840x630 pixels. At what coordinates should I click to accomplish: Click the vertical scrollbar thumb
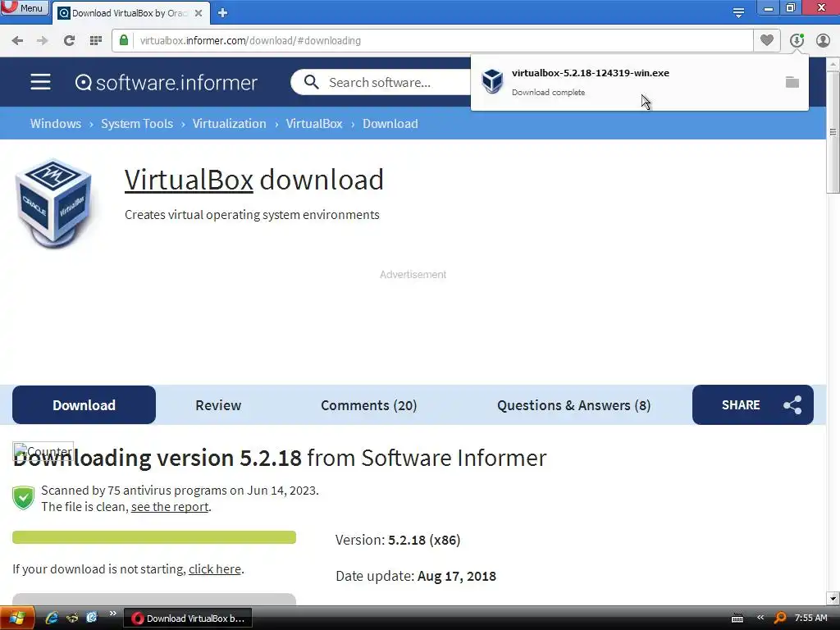(833, 132)
